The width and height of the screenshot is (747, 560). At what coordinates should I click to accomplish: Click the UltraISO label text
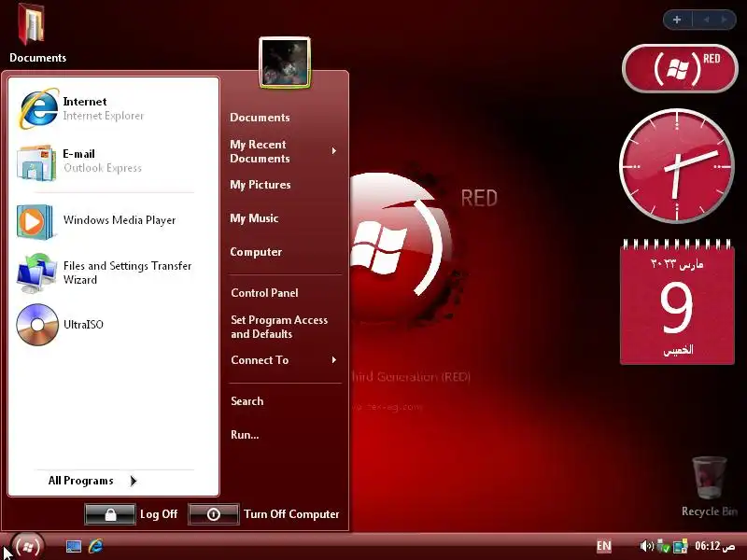(83, 325)
